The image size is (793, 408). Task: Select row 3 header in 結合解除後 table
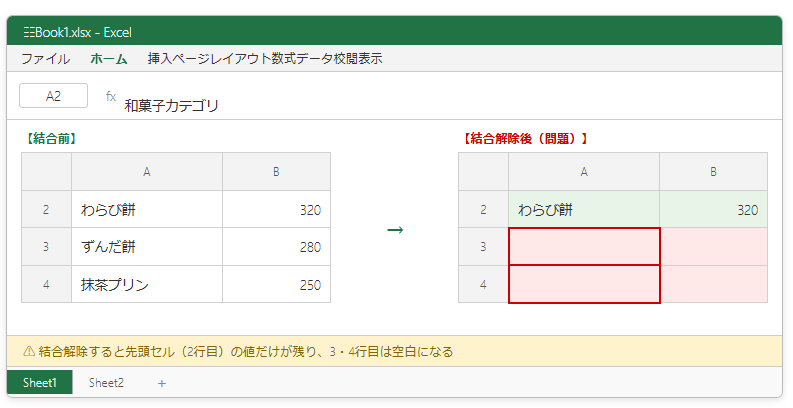point(483,247)
